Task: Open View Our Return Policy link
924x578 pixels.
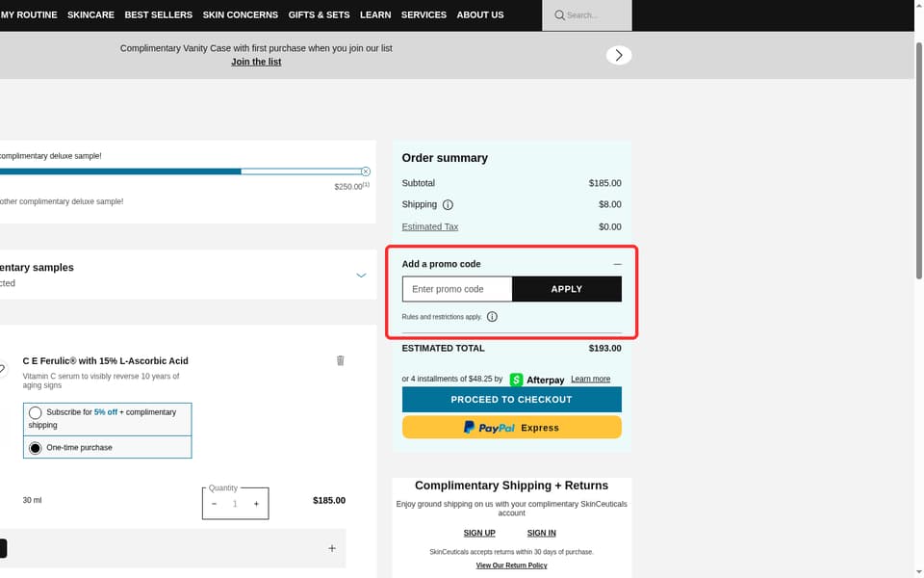Action: pos(511,565)
